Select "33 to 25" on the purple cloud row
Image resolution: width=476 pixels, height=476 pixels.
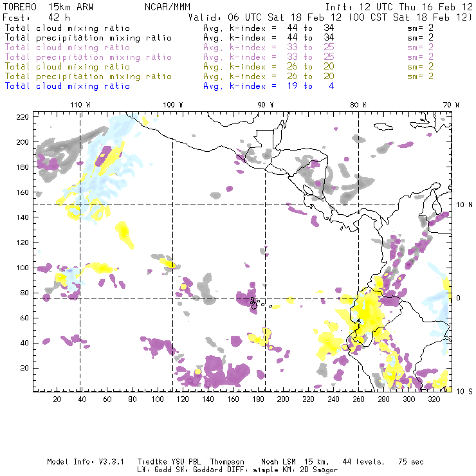[311, 48]
